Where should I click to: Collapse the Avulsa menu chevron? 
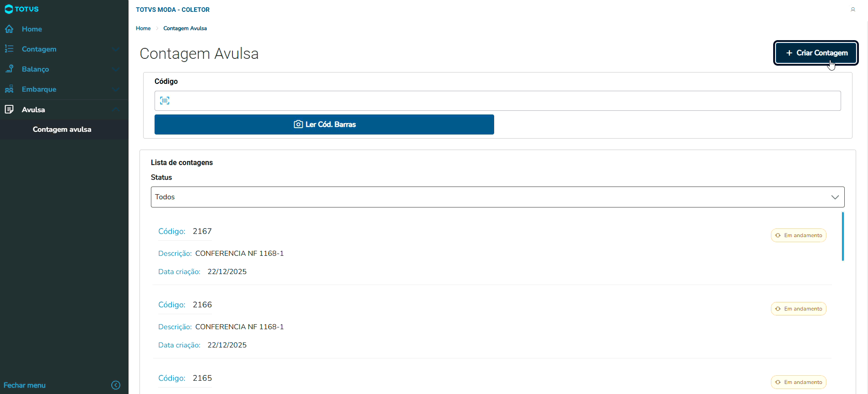click(116, 109)
